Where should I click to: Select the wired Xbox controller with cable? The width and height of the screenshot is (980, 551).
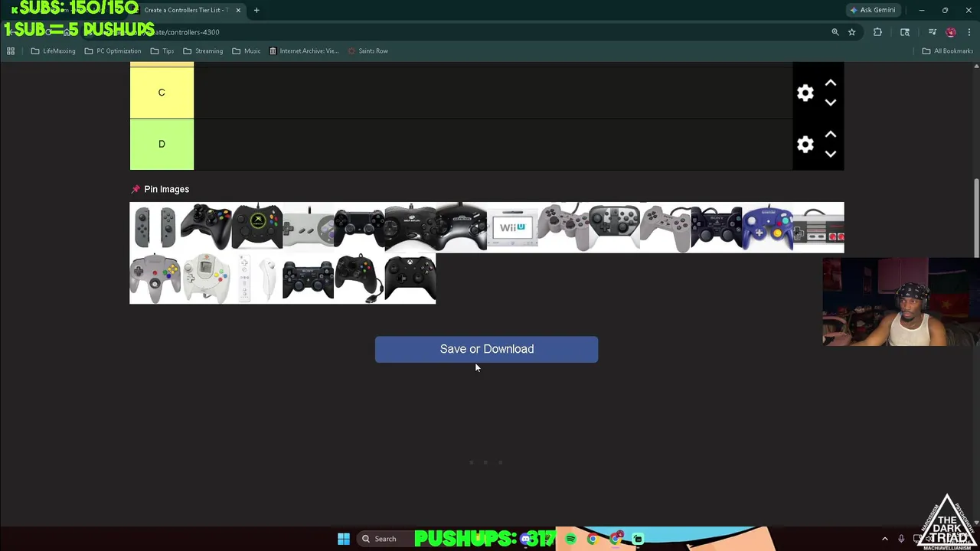(359, 279)
